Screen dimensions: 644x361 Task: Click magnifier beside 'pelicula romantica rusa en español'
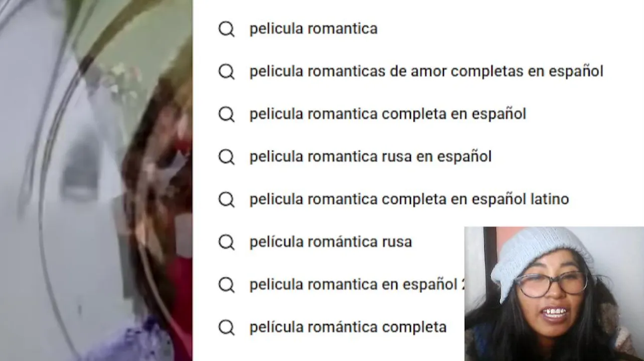pos(226,157)
